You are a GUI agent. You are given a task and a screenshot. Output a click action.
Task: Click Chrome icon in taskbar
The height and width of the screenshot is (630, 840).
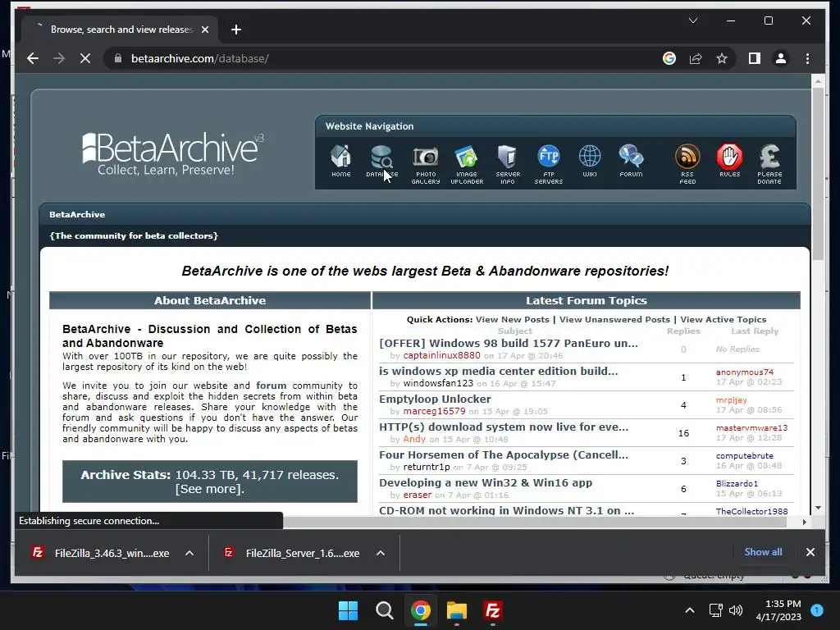(421, 610)
